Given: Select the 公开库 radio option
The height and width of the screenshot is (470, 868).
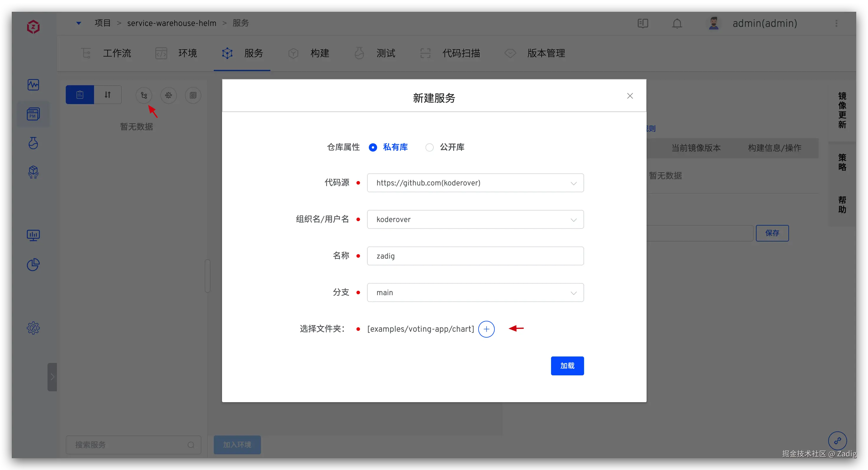Looking at the screenshot, I should pyautogui.click(x=445, y=147).
